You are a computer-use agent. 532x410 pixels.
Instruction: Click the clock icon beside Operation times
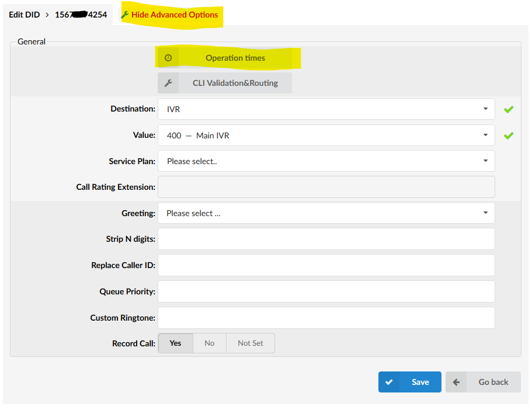168,58
